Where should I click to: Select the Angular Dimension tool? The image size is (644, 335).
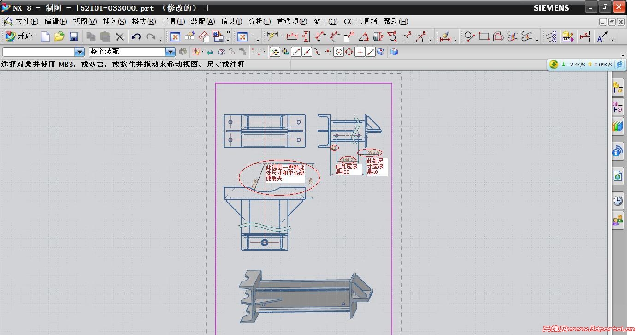364,36
